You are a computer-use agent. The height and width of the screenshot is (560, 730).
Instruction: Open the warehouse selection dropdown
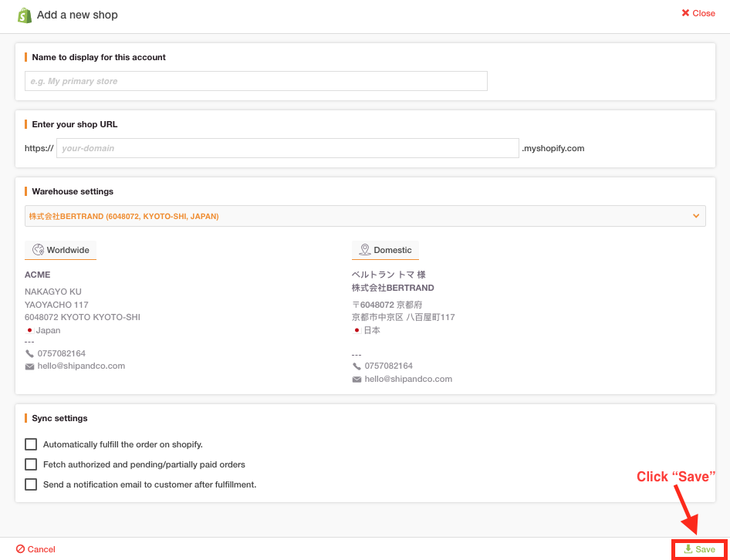[x=365, y=216]
